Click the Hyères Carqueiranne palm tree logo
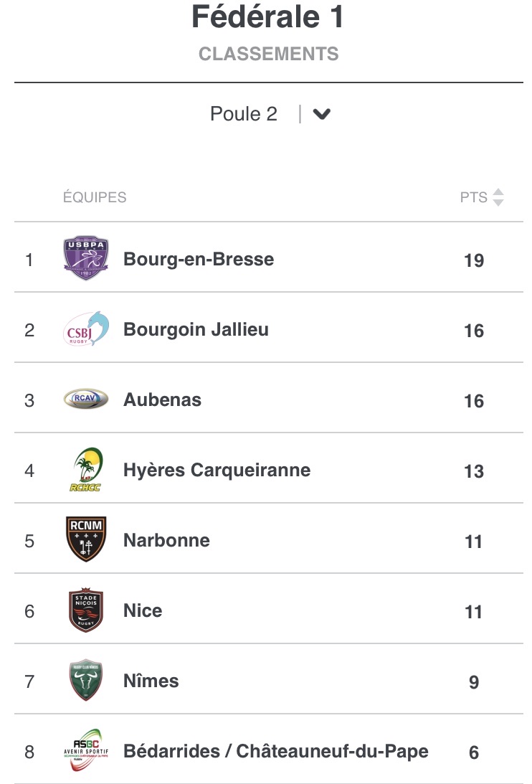This screenshot has width=532, height=784. [x=87, y=470]
